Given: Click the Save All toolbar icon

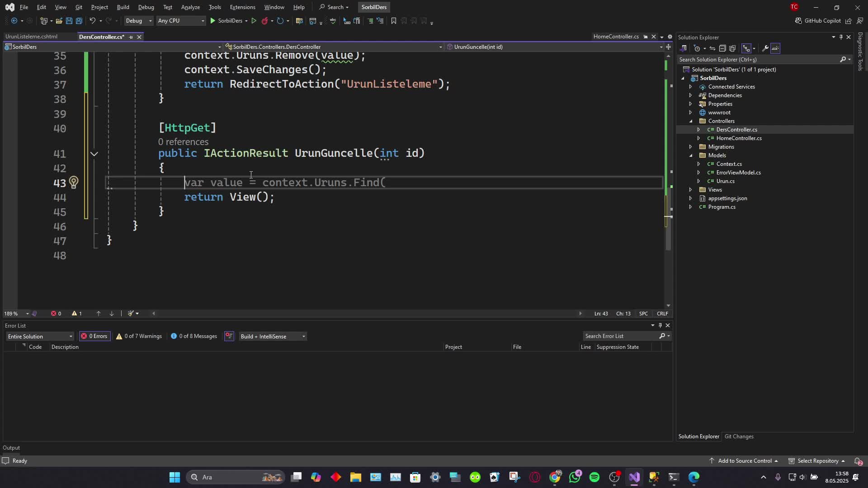Looking at the screenshot, I should point(79,21).
